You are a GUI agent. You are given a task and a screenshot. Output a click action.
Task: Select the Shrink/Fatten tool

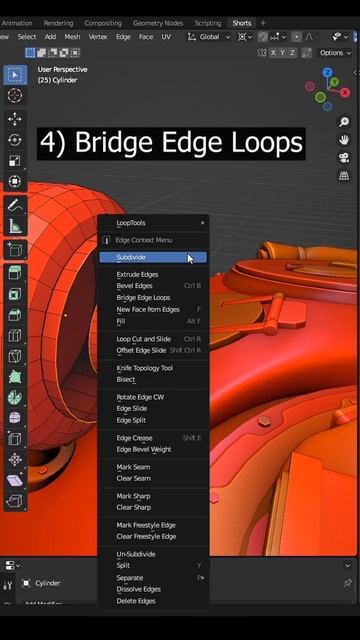[x=15, y=460]
